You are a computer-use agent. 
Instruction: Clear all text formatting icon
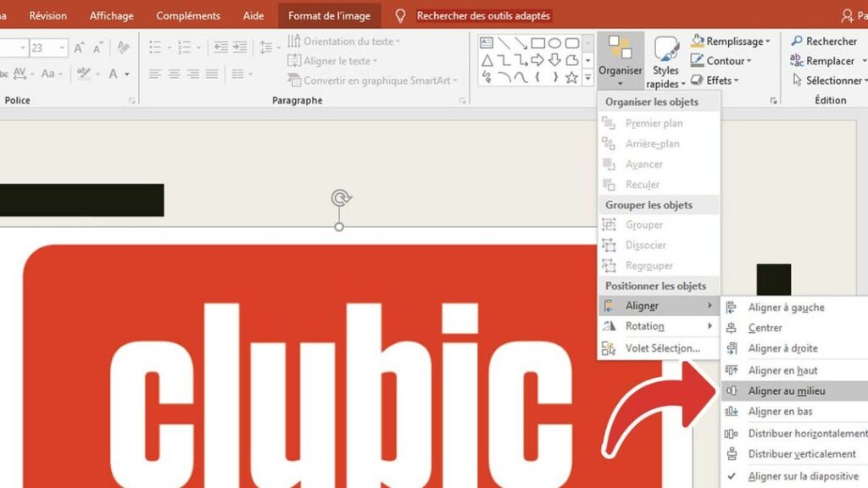coord(123,48)
